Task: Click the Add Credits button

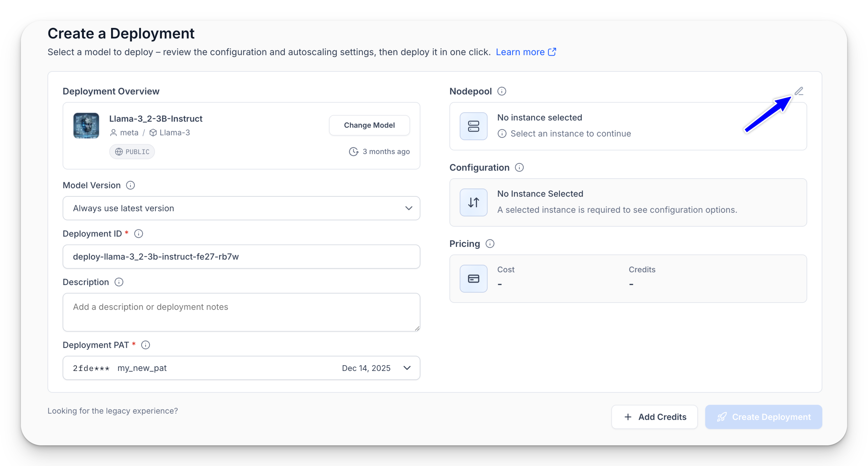Action: click(654, 417)
